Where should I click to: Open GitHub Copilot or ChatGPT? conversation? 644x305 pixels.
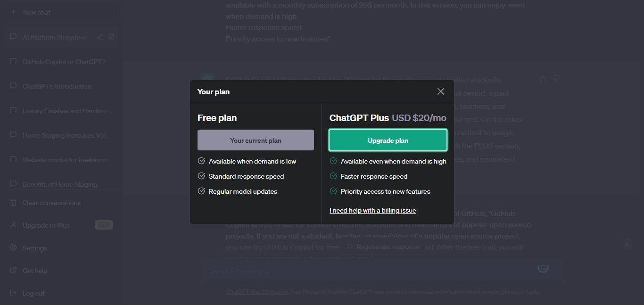[64, 62]
